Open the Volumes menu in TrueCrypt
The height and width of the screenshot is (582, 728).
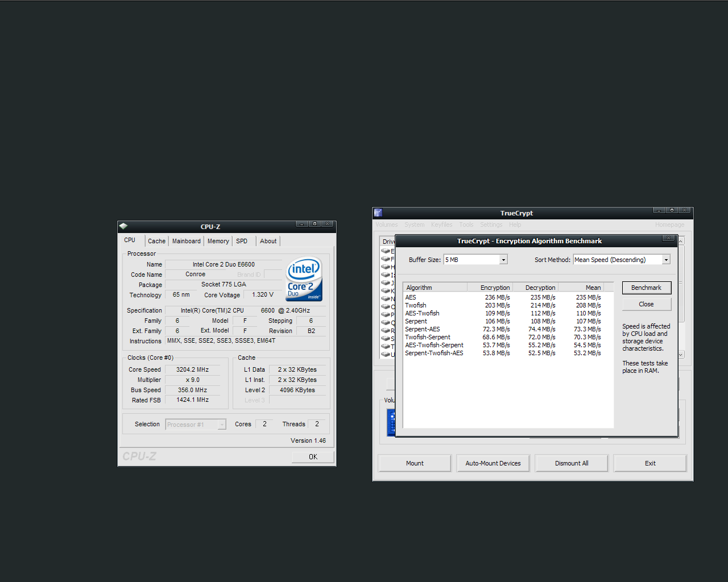tap(387, 225)
